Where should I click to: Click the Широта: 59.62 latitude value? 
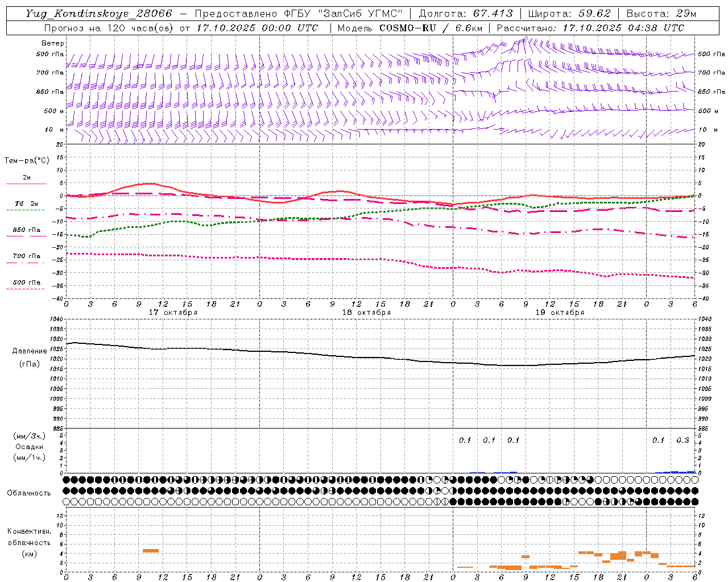tap(569, 14)
